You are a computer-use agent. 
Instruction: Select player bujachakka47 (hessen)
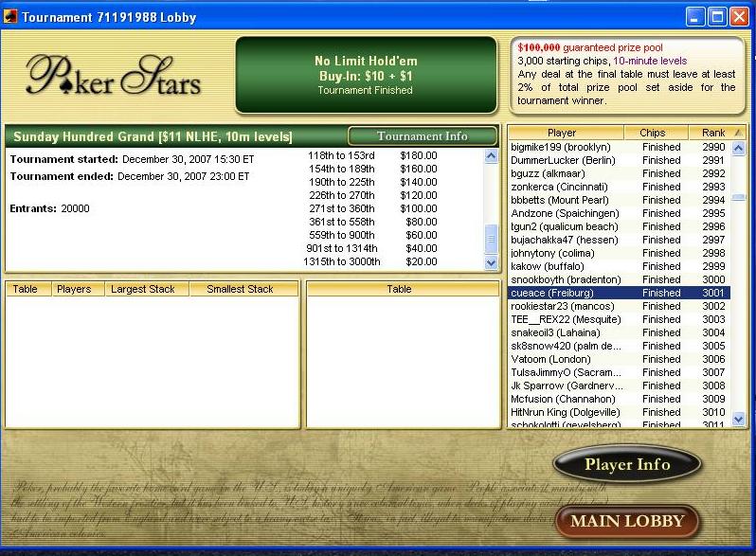(x=620, y=240)
